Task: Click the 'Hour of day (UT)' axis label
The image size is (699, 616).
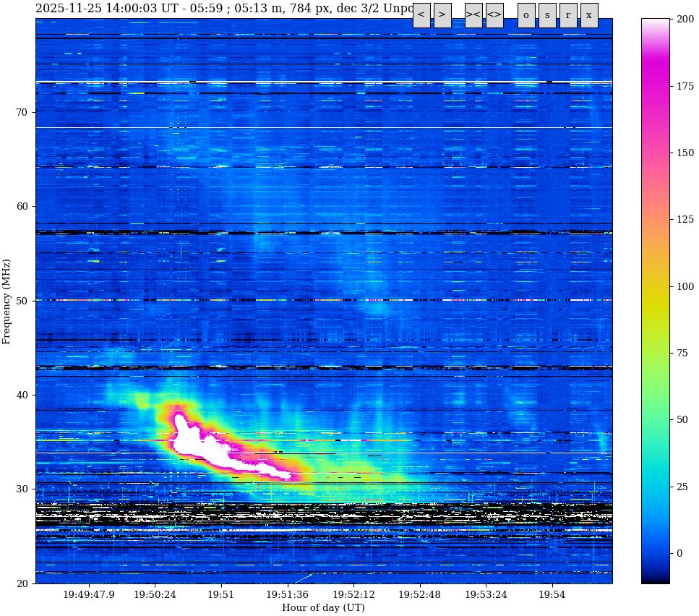Action: [x=323, y=608]
